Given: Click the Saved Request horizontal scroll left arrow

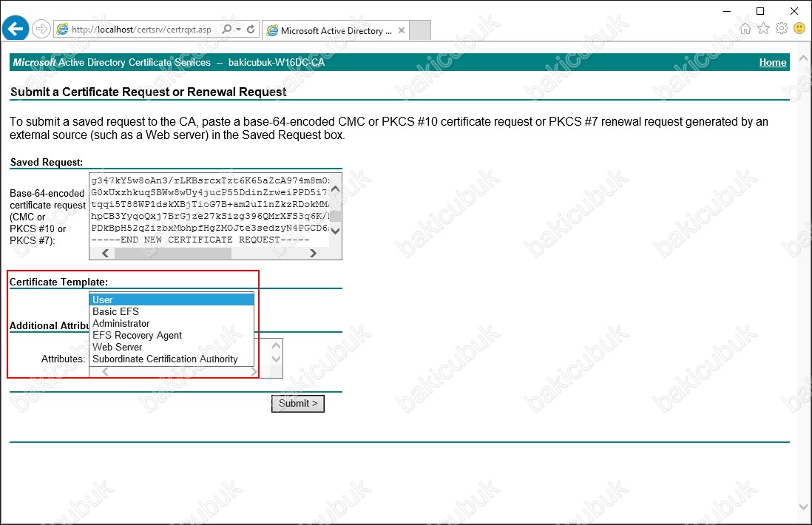Looking at the screenshot, I should click(106, 253).
